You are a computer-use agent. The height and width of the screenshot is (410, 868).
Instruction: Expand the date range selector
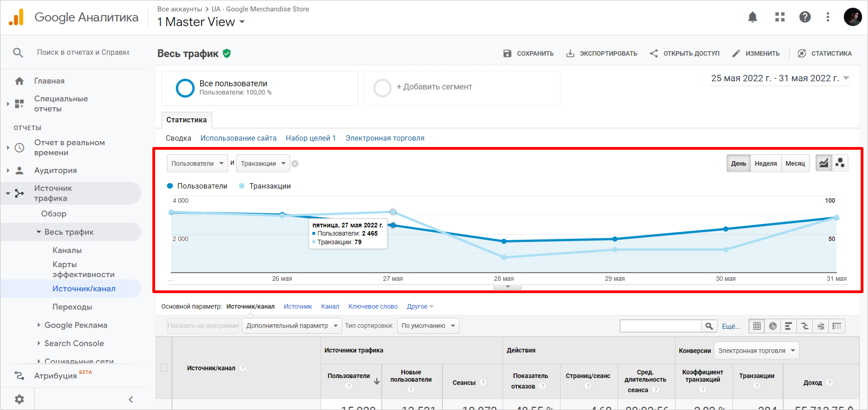click(846, 78)
